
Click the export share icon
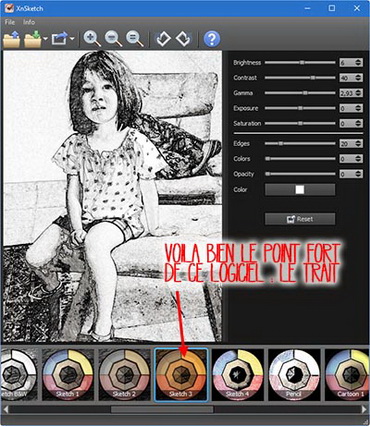(x=59, y=39)
